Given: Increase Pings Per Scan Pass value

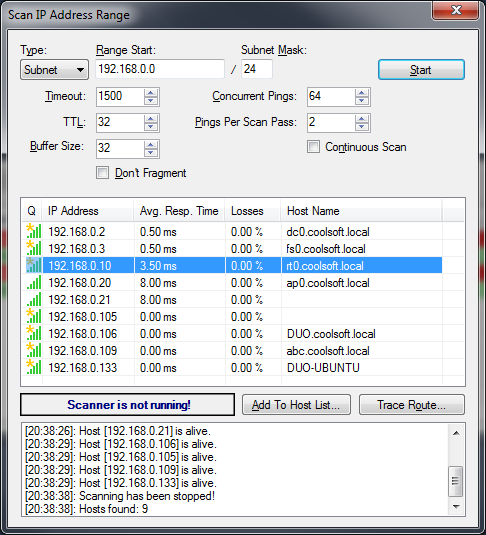Looking at the screenshot, I should 362,118.
